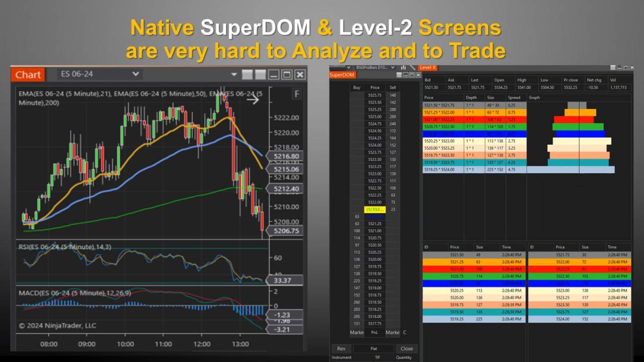Click the pencil drawing icon beside Level II tab
Image resolution: width=644 pixels, height=362 pixels.
413,67
